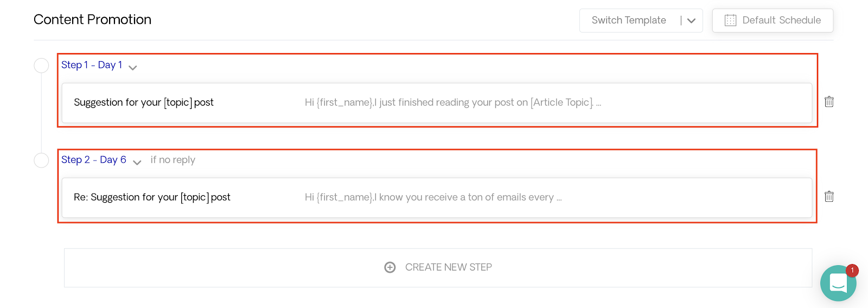The width and height of the screenshot is (868, 308).
Task: Click Create New Step
Action: point(438,267)
